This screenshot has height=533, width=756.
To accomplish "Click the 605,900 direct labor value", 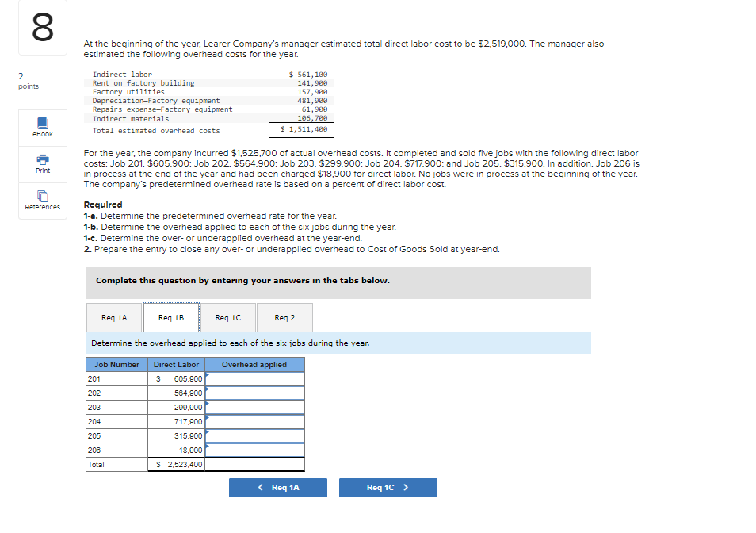I will tap(188, 379).
